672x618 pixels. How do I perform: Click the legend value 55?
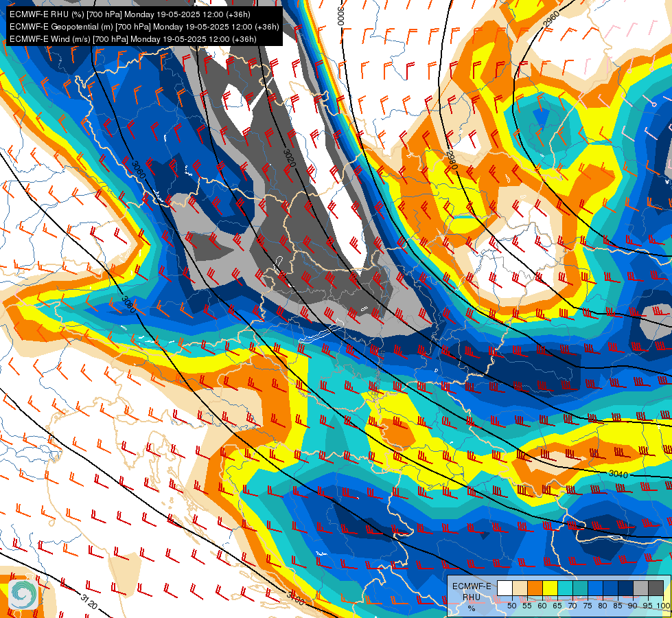527,606
